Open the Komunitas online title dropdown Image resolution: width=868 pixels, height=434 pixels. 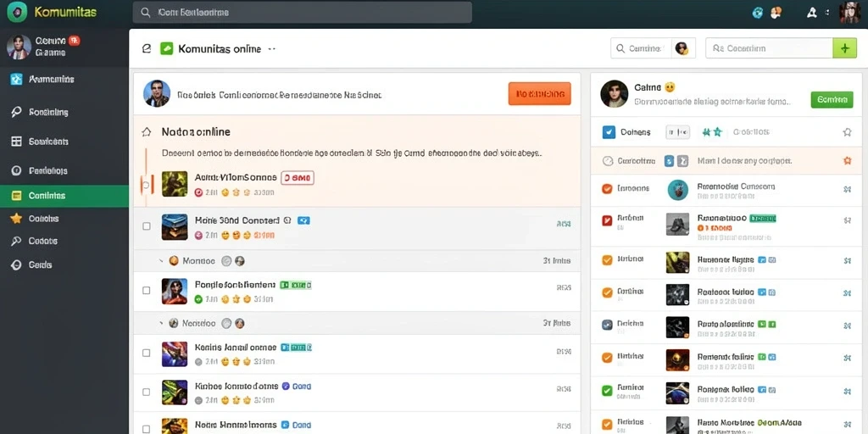click(272, 48)
